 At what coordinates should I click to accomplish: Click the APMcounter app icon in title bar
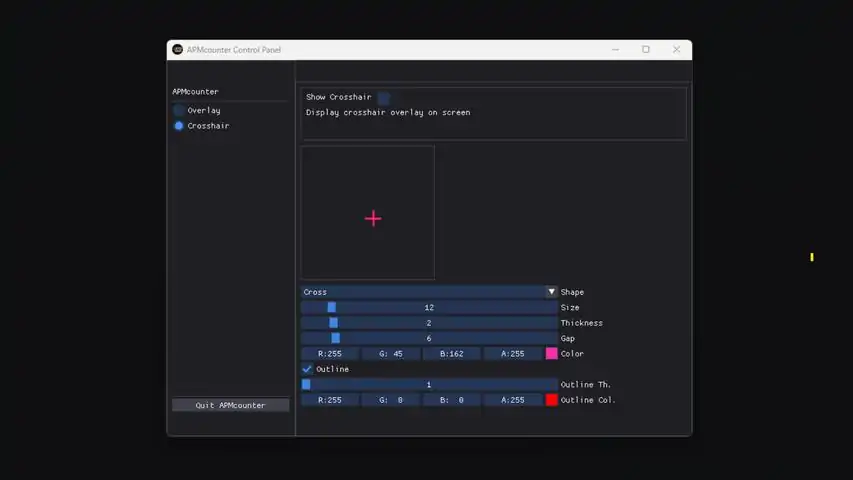(177, 50)
